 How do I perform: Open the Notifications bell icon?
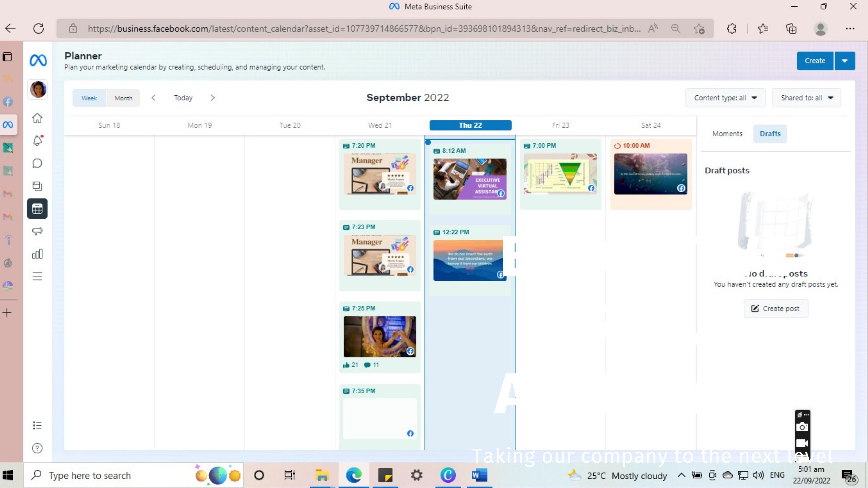[37, 141]
